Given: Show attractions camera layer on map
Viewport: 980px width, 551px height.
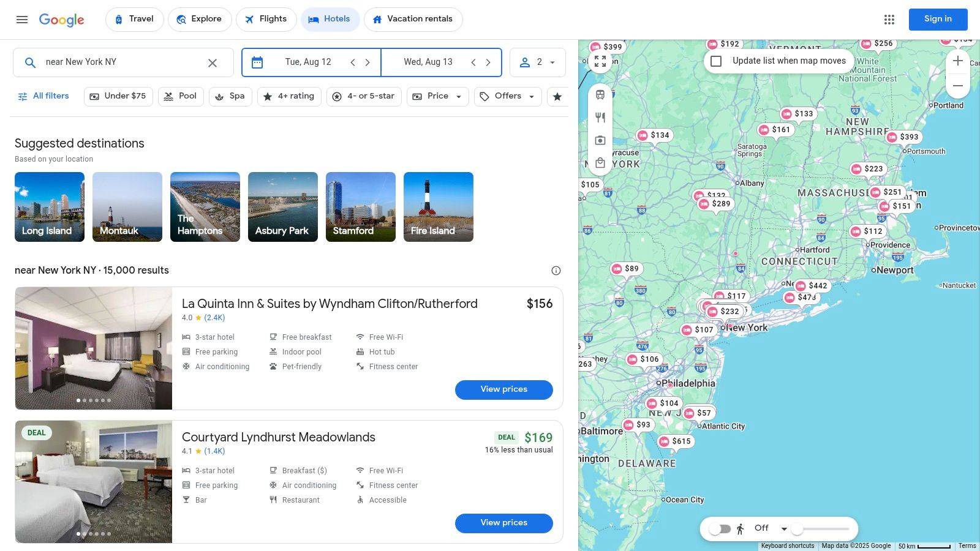Looking at the screenshot, I should 600,140.
